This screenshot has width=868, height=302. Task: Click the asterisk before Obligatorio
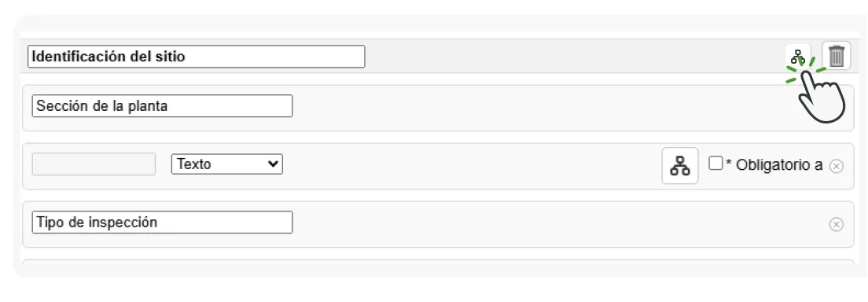(x=729, y=164)
